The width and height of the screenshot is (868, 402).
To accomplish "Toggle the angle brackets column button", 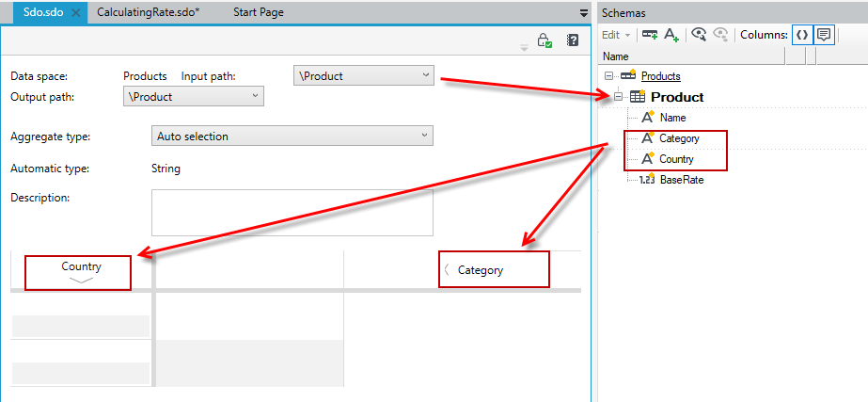I will pyautogui.click(x=802, y=35).
